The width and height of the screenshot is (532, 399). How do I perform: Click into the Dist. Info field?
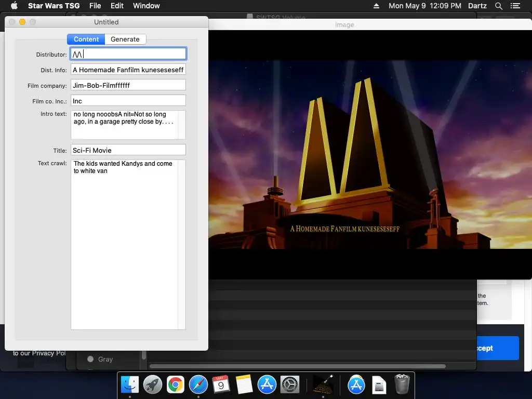pos(128,70)
